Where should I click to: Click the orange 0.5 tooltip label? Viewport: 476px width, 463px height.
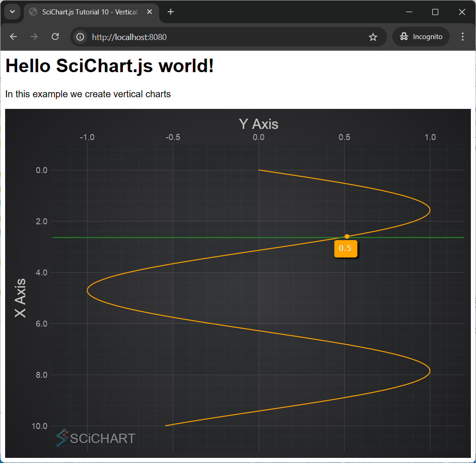pos(345,248)
